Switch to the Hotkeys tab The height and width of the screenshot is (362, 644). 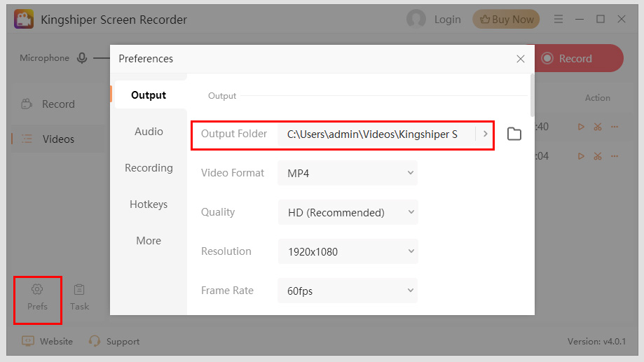click(149, 204)
